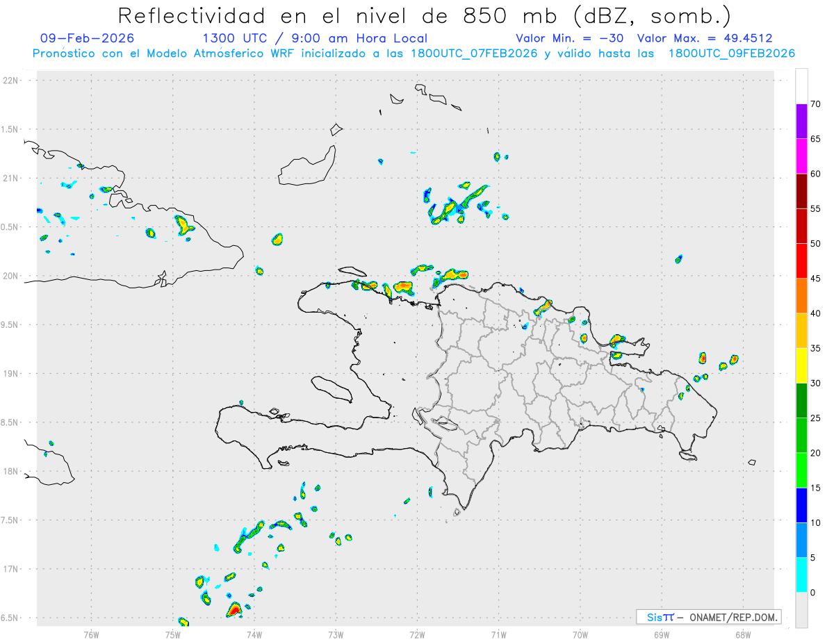Select the colorbar value label '30'

[816, 383]
